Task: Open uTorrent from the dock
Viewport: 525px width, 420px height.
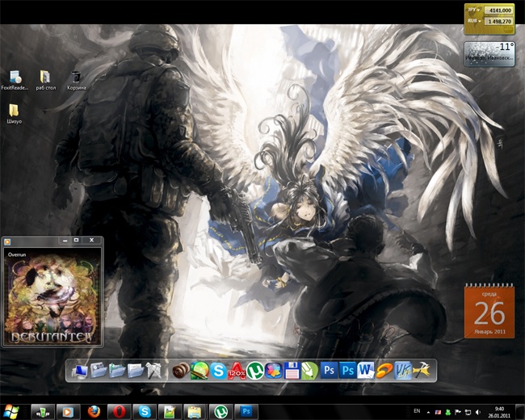Action: 255,371
